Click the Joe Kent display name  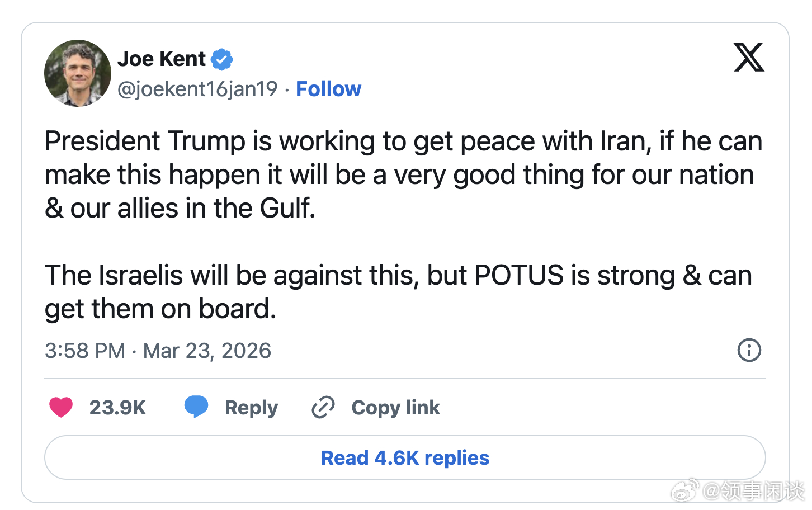click(162, 59)
